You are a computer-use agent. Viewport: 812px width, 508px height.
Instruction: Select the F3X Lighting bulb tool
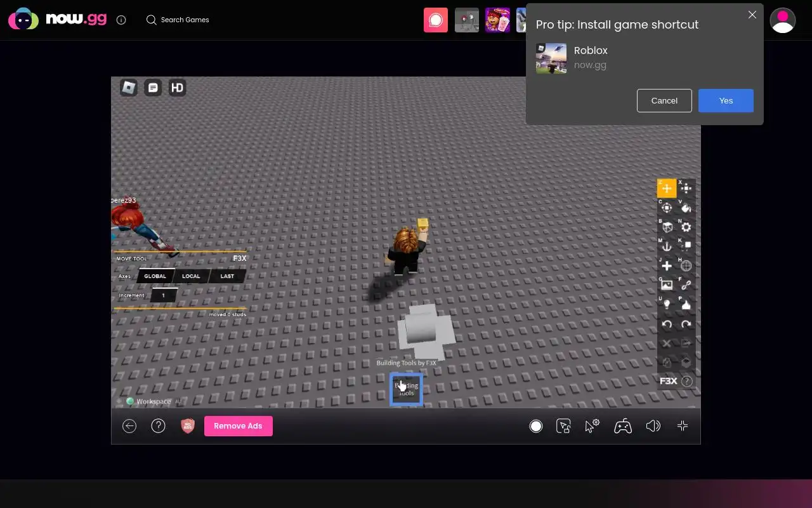667,305
